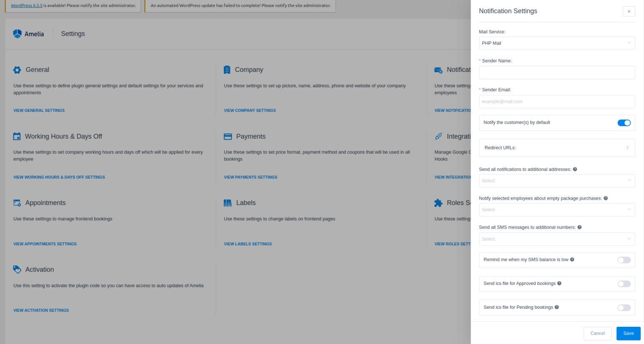The width and height of the screenshot is (644, 344).
Task: Save the Notification Settings
Action: click(628, 333)
